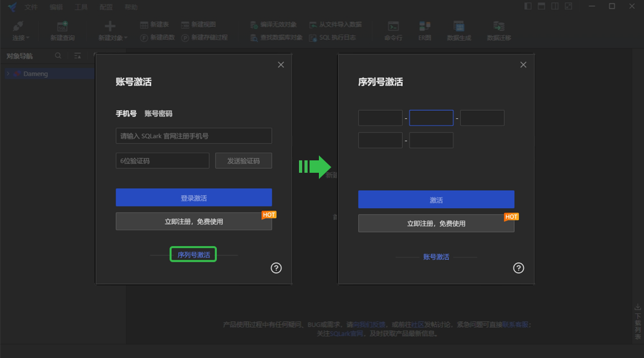644x358 pixels.
Task: Toggle the bottom panel layout icon in title bar
Action: [x=541, y=6]
